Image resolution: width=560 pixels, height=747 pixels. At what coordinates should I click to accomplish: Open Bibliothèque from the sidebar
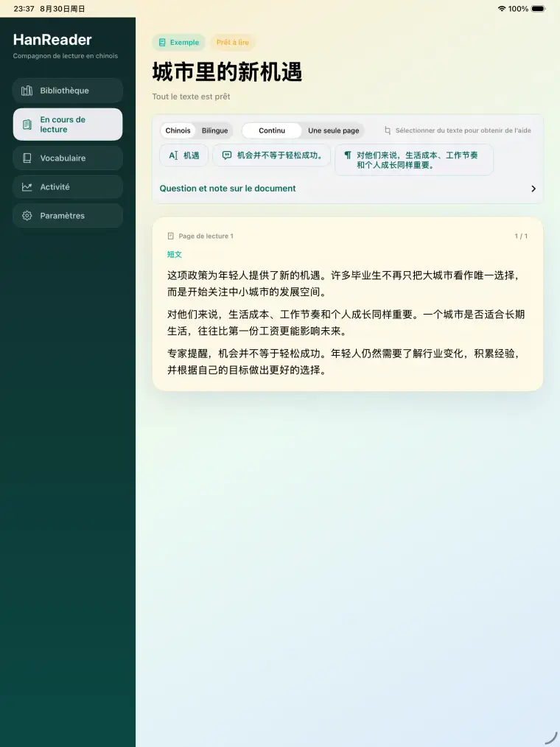[x=68, y=91]
